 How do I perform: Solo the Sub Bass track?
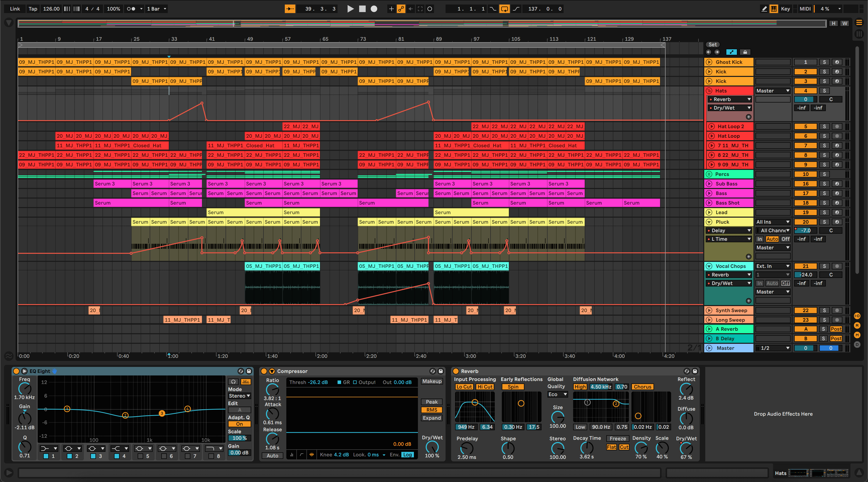pyautogui.click(x=824, y=184)
